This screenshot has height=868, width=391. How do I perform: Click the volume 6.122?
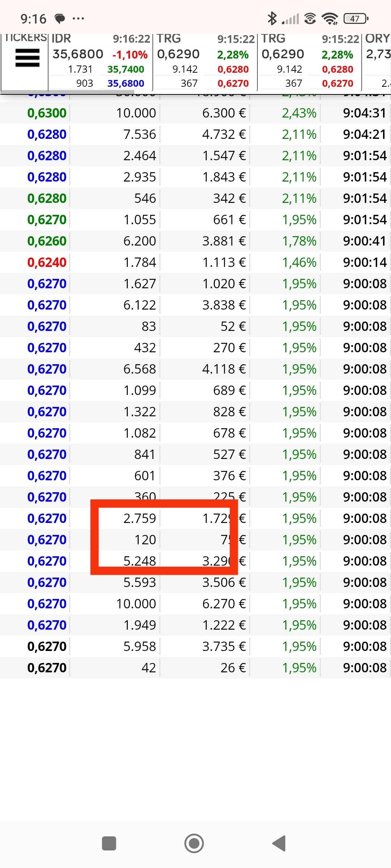140,305
